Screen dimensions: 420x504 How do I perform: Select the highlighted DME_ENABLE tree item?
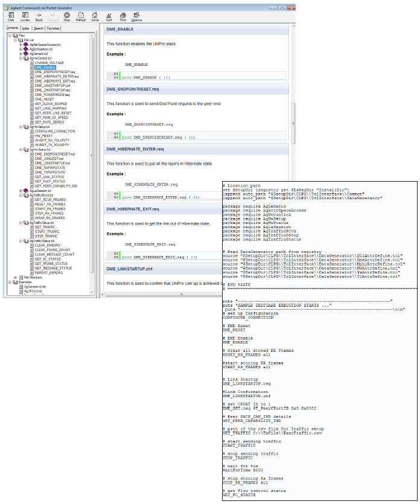(x=45, y=68)
